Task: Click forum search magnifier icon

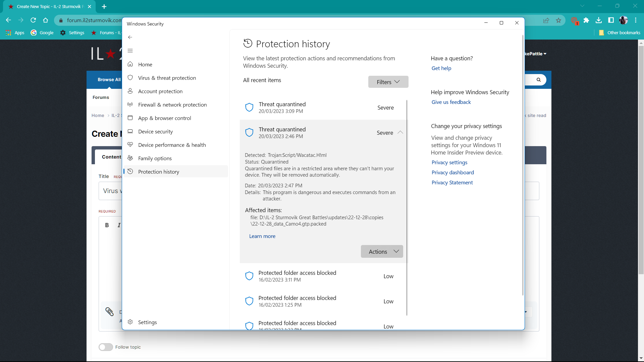Action: (x=539, y=80)
